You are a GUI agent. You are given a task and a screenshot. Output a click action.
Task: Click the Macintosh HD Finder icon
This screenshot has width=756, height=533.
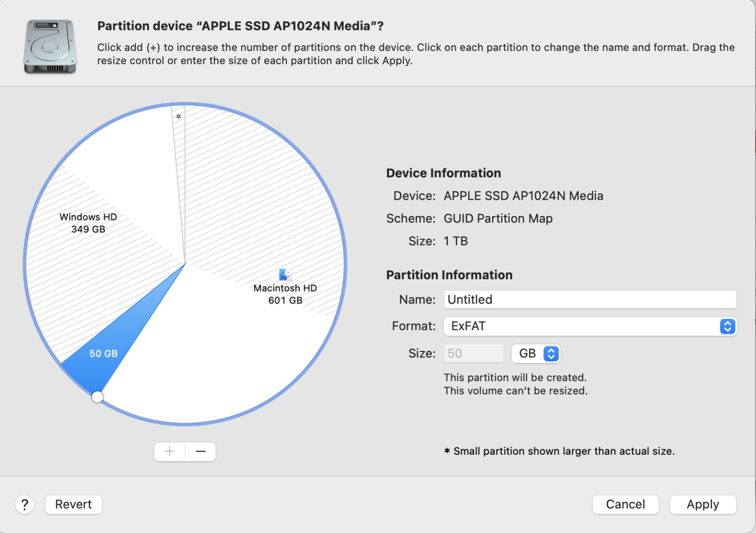pos(284,274)
